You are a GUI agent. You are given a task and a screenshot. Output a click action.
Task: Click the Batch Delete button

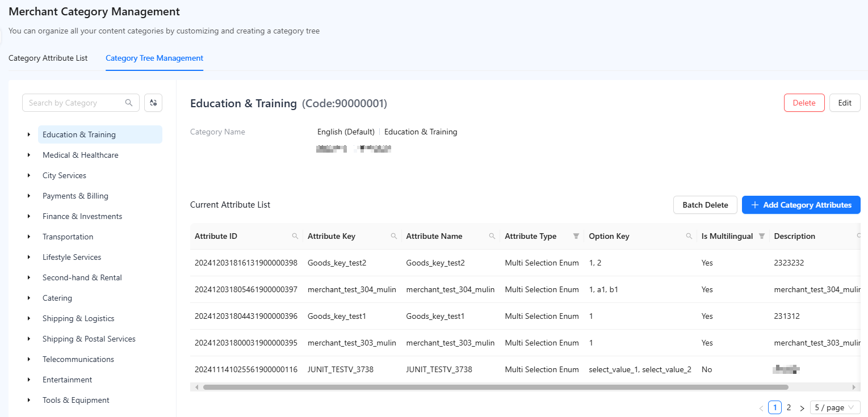coord(705,205)
